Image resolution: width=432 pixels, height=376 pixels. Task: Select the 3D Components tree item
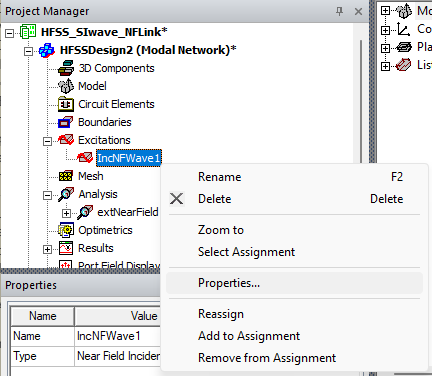click(116, 68)
